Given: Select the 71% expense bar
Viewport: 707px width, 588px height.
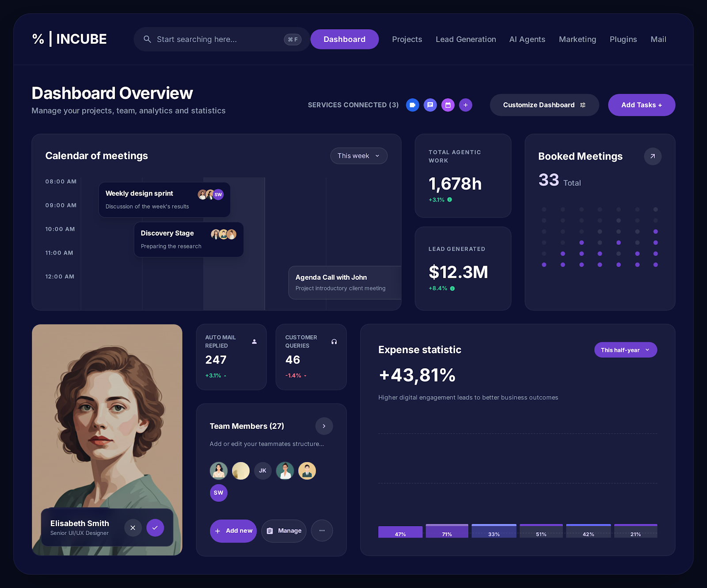Looking at the screenshot, I should [x=447, y=531].
